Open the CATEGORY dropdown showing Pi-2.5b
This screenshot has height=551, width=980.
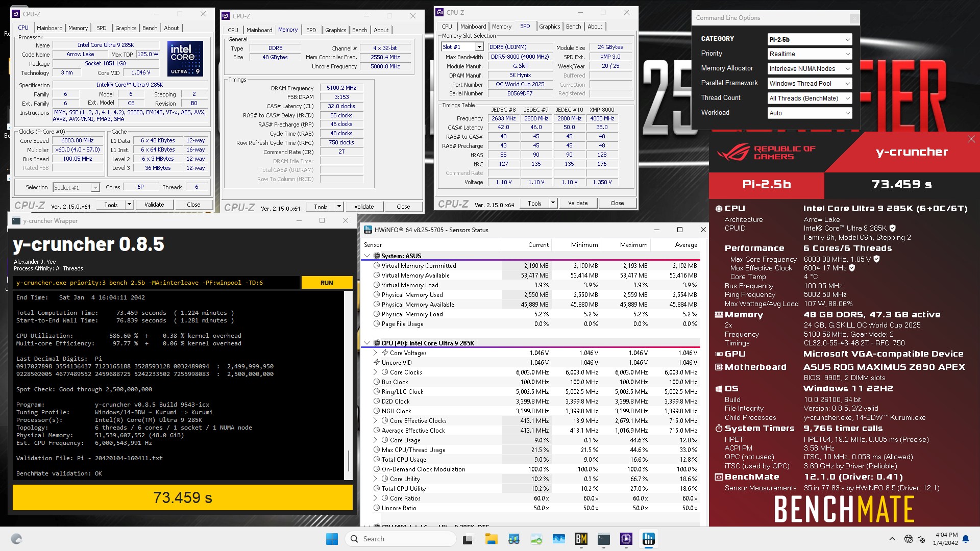810,39
